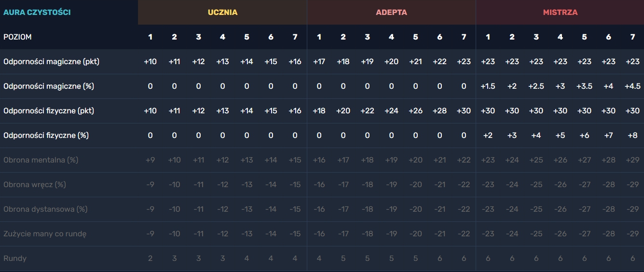Click the +4.5 magic resistance percent value
This screenshot has height=272, width=644.
tap(632, 86)
